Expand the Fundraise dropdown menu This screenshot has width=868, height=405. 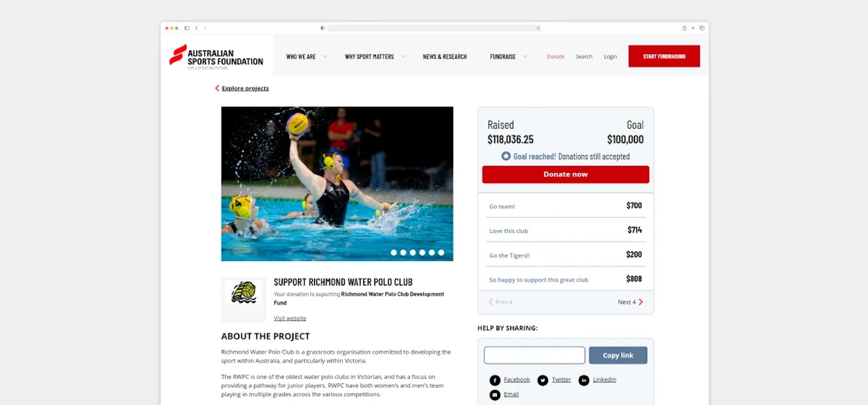509,57
